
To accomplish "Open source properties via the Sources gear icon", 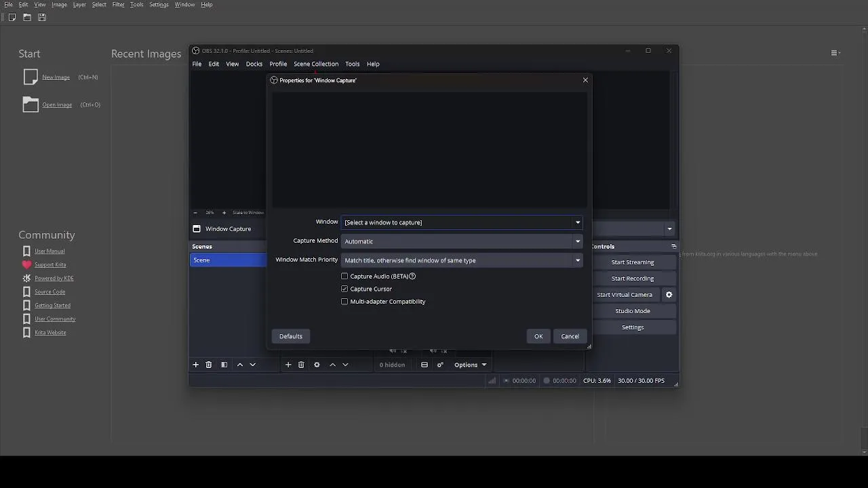I will tap(317, 365).
